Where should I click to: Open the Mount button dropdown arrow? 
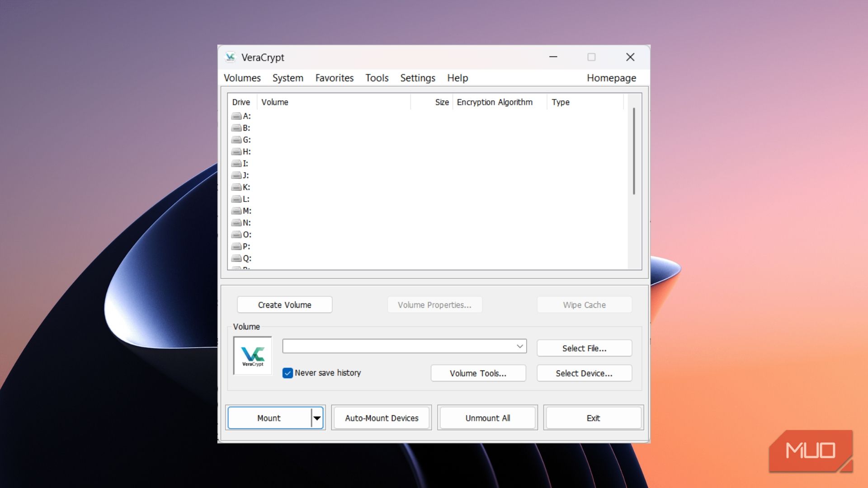317,418
